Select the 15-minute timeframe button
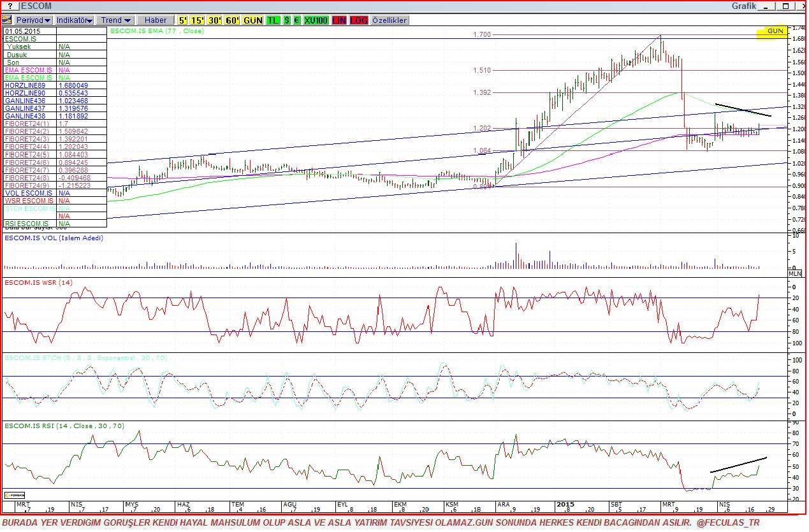The height and width of the screenshot is (532, 809). tap(198, 20)
